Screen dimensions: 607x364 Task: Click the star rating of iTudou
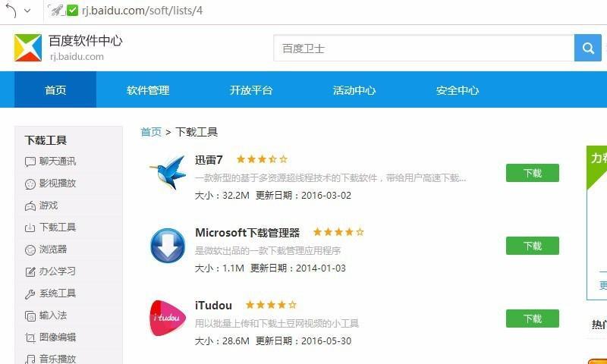pyautogui.click(x=272, y=305)
